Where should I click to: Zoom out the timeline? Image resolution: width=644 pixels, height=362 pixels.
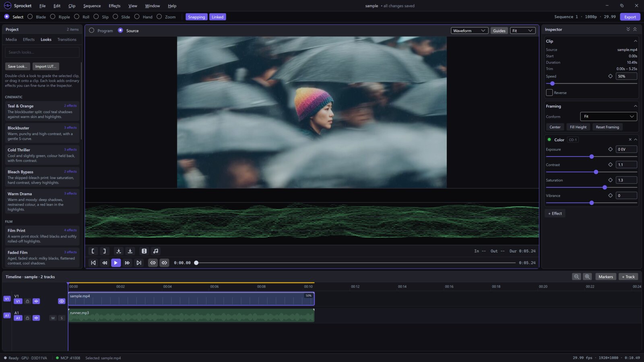tap(576, 277)
